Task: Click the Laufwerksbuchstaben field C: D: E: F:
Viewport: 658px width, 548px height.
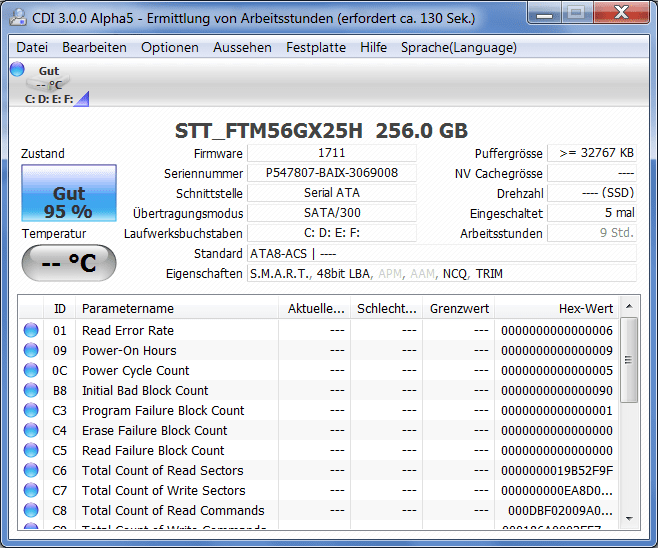Action: pyautogui.click(x=332, y=233)
